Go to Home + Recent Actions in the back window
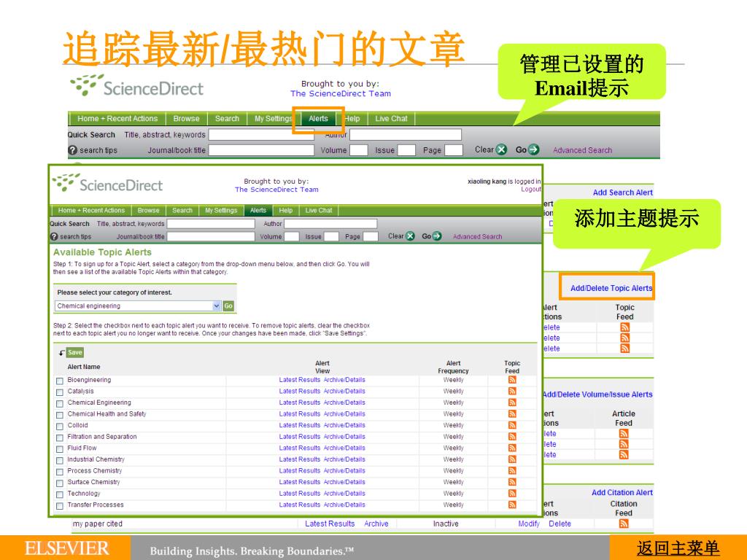This screenshot has width=747, height=560. tap(117, 119)
